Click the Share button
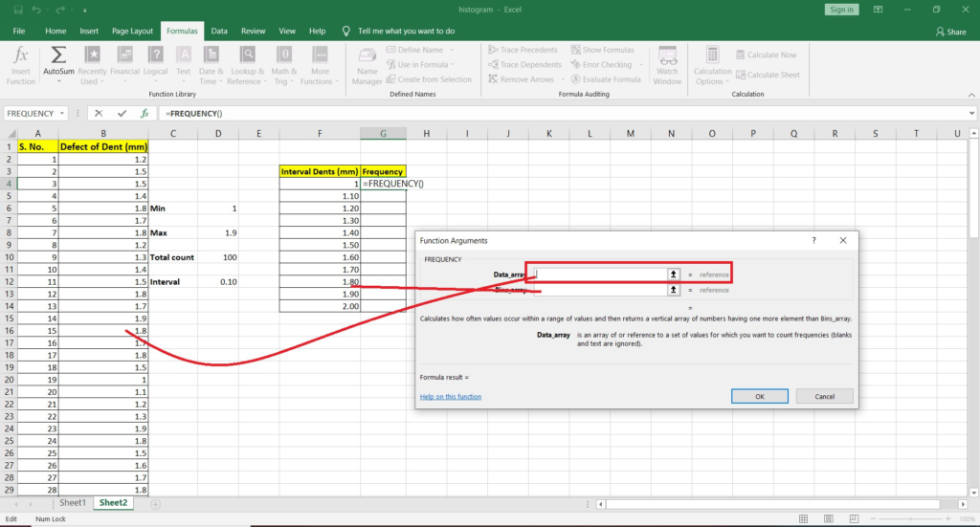This screenshot has width=980, height=527. (950, 32)
